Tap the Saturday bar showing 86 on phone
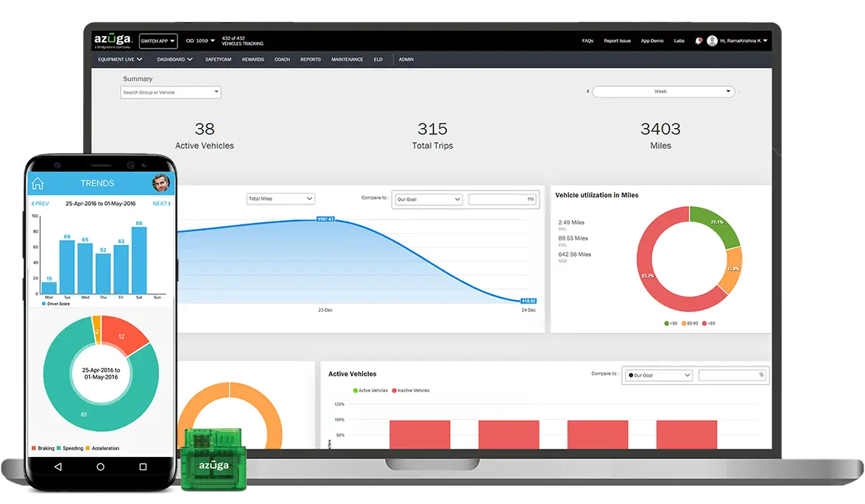Viewport: 865px width, 504px height. (x=139, y=260)
